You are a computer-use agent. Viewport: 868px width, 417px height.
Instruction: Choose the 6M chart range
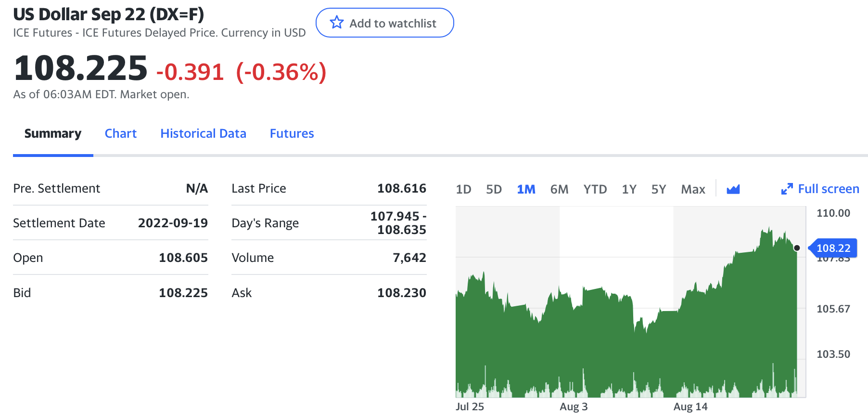(x=559, y=189)
